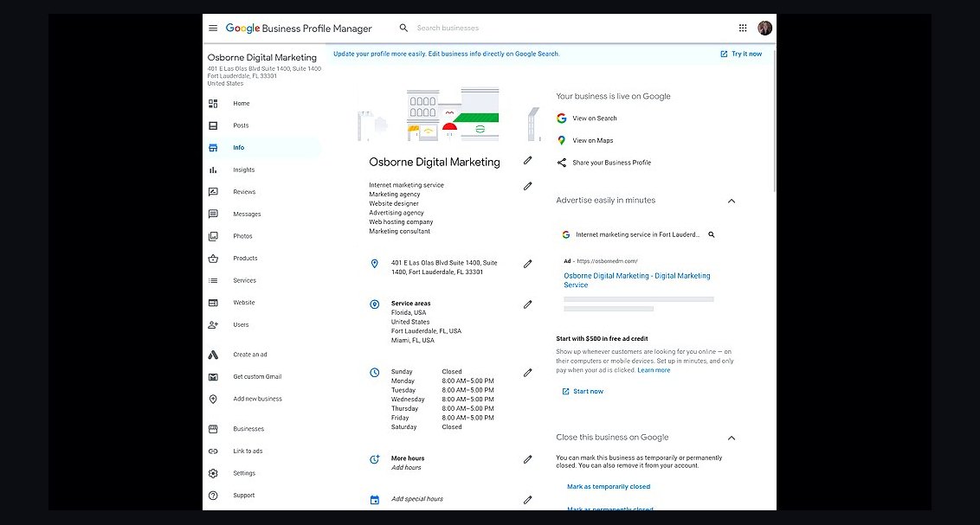Collapse the Close this business on Google section
Viewport: 980px width, 525px height.
[x=732, y=439]
